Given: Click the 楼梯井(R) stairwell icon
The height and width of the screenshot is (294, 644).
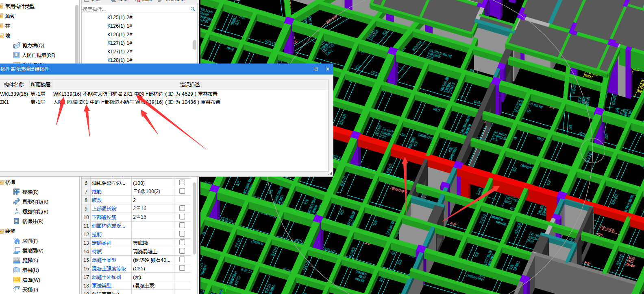Looking at the screenshot, I should 17,221.
